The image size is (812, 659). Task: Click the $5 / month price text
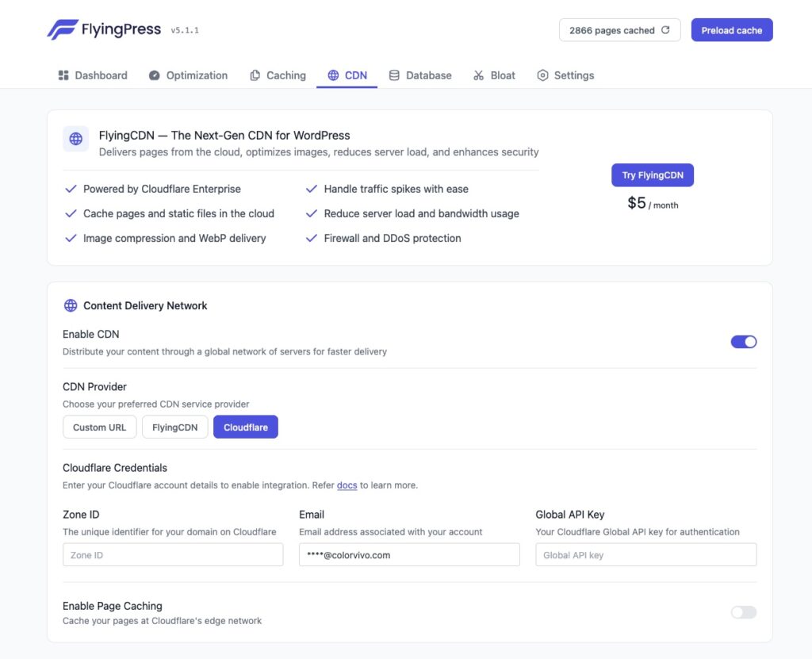point(653,203)
